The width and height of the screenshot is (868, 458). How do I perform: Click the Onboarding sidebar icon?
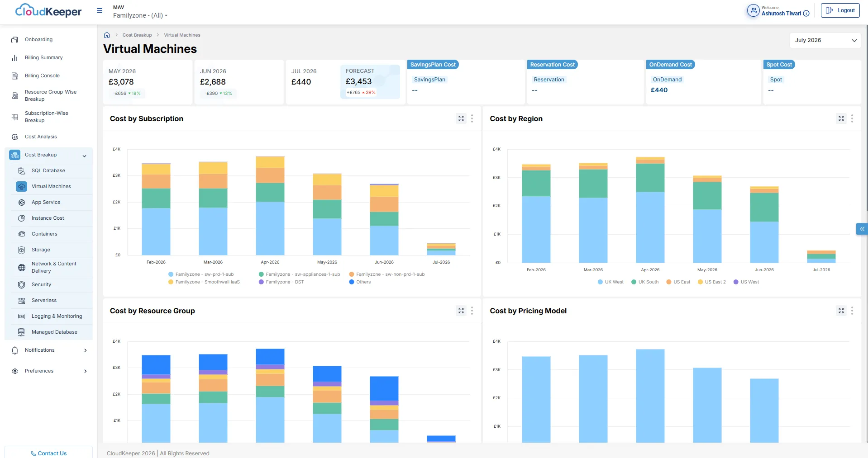[15, 40]
